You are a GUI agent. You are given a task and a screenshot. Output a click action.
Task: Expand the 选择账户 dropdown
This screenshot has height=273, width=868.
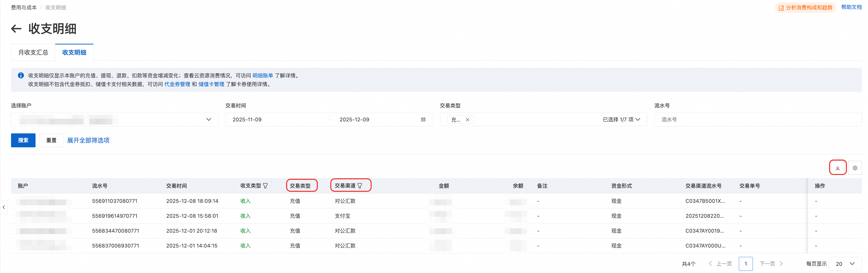(209, 119)
